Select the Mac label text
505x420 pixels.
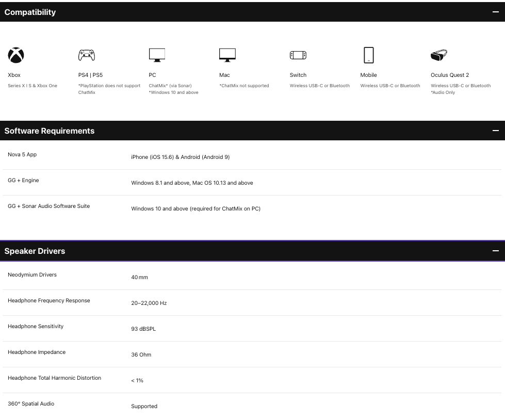coord(224,75)
